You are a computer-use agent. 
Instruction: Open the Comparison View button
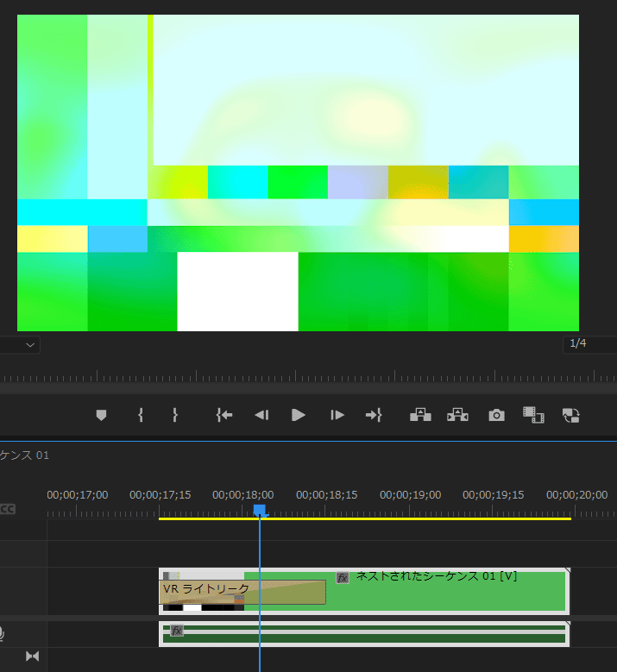[x=533, y=415]
